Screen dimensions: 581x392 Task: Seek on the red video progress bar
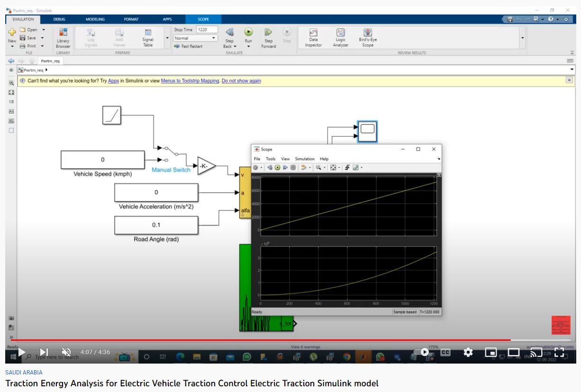[261, 340]
